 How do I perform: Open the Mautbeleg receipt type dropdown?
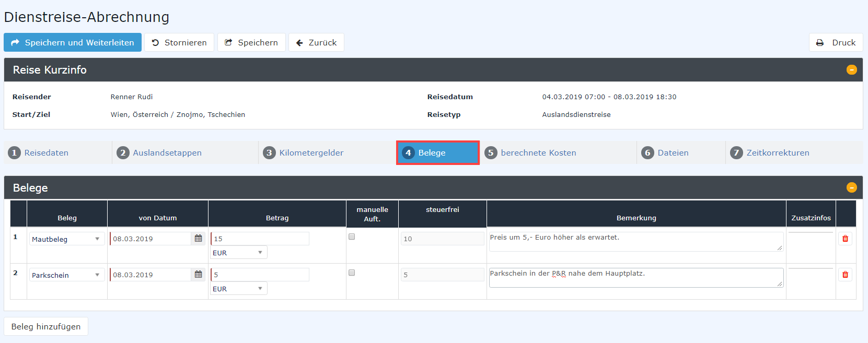pos(67,239)
